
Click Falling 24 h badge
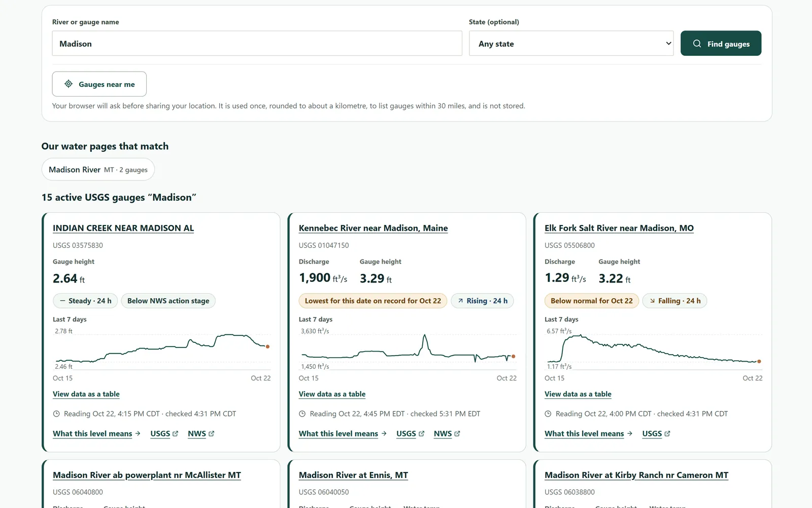674,301
